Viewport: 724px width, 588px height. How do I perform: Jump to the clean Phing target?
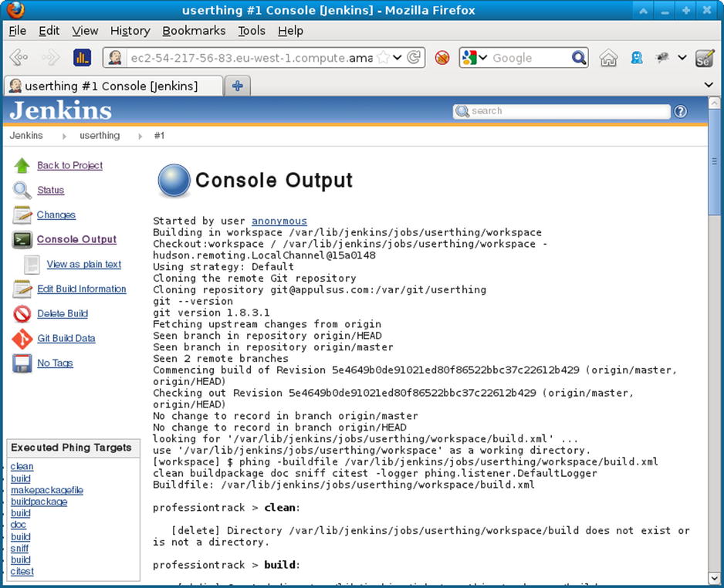pyautogui.click(x=22, y=467)
